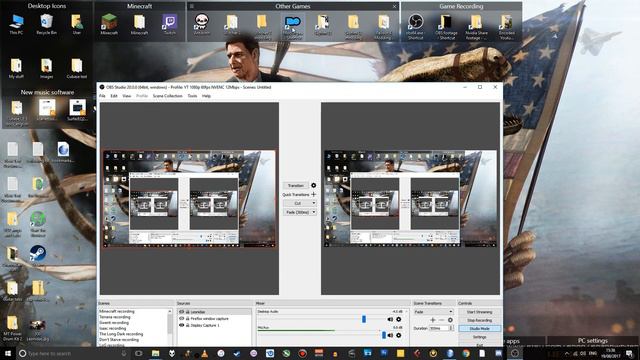Viewport: 640px width, 360px height.
Task: Open the Action Center notification icon
Action: (629, 353)
